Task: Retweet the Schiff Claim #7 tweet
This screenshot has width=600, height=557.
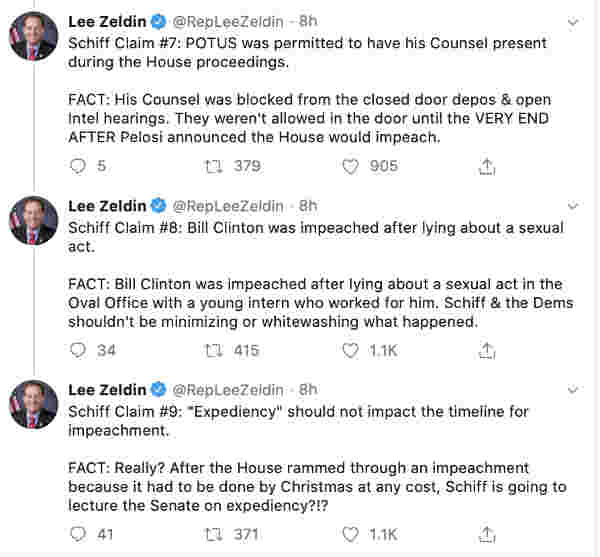Action: (x=214, y=166)
